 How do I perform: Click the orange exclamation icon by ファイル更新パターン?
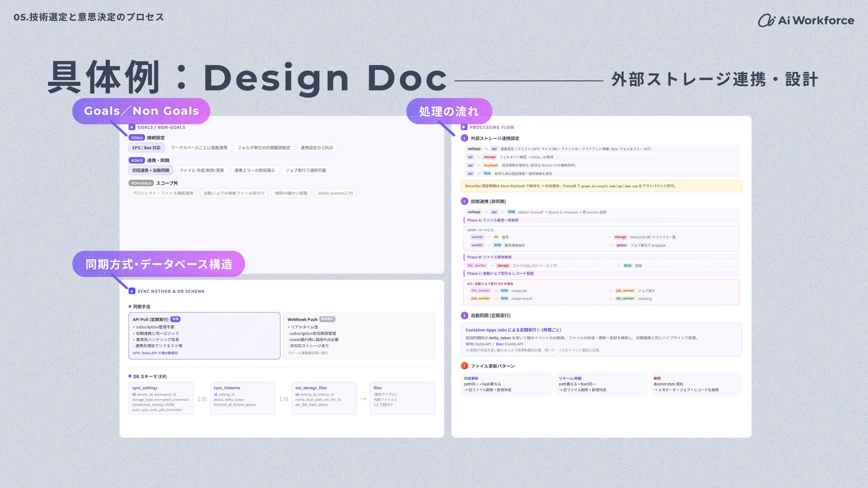click(464, 366)
